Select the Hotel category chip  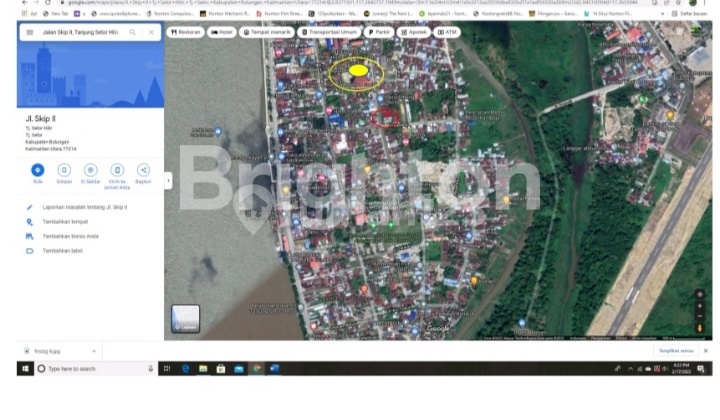pos(222,32)
